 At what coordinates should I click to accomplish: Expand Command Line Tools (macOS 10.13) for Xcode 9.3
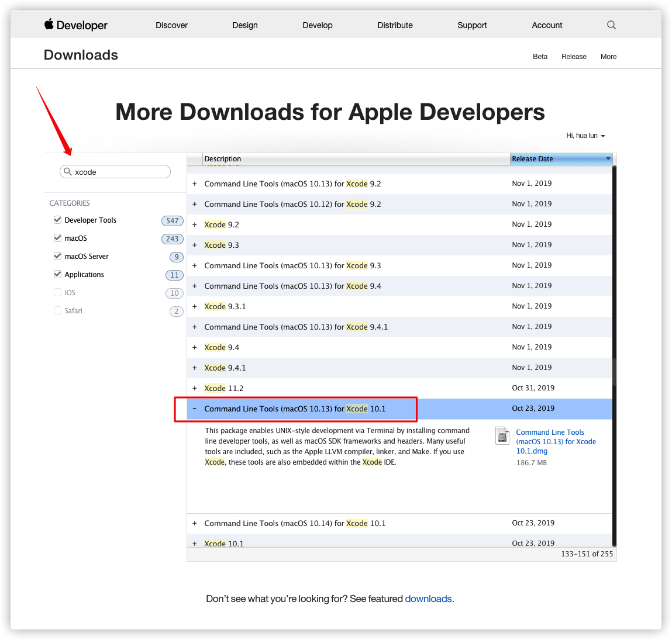tap(195, 265)
